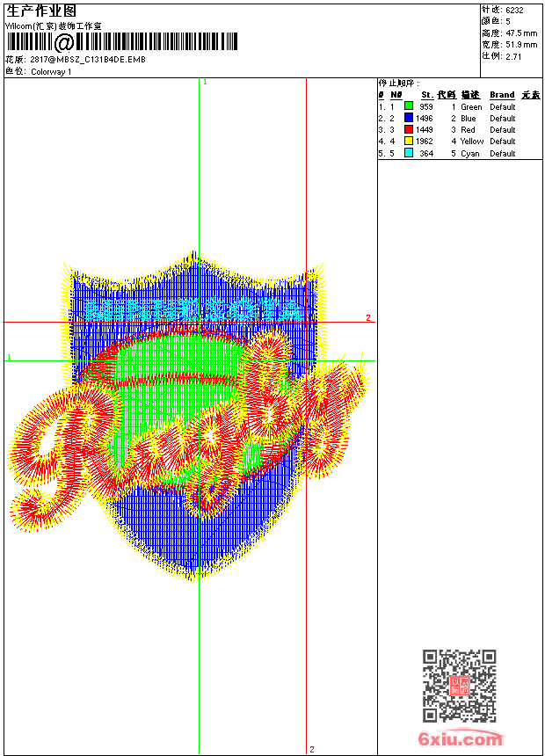Click the stitch count 6232 value
545x756 pixels.
[x=514, y=11]
